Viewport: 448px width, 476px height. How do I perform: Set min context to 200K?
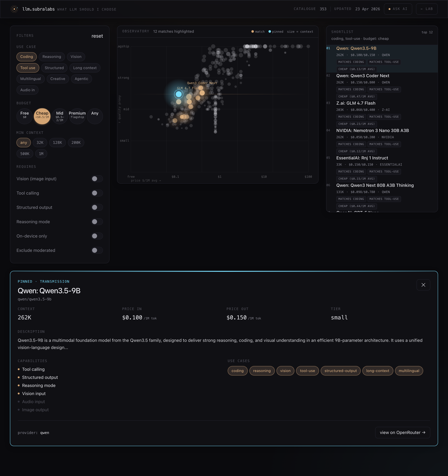(x=76, y=142)
